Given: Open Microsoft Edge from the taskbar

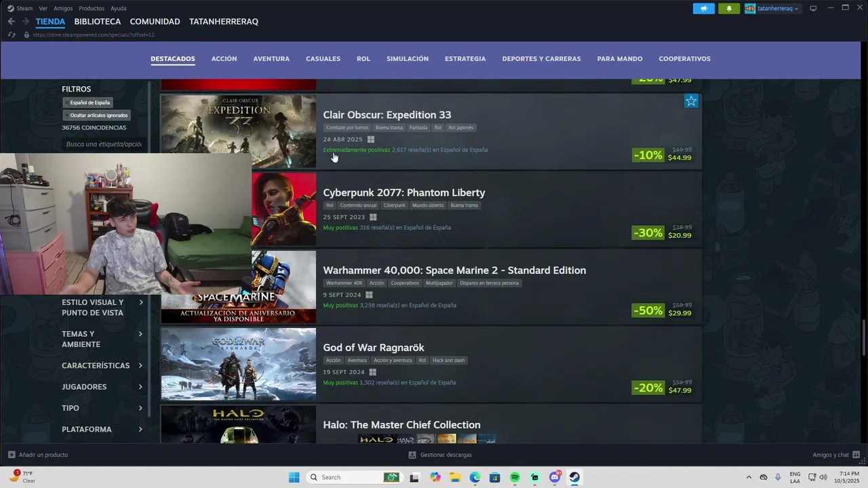Looking at the screenshot, I should point(475,477).
